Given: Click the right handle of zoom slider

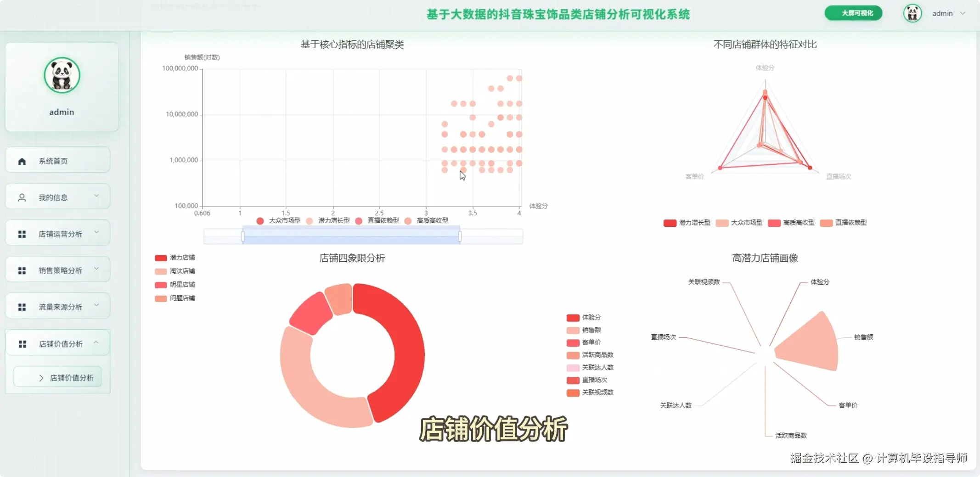Looking at the screenshot, I should point(460,236).
